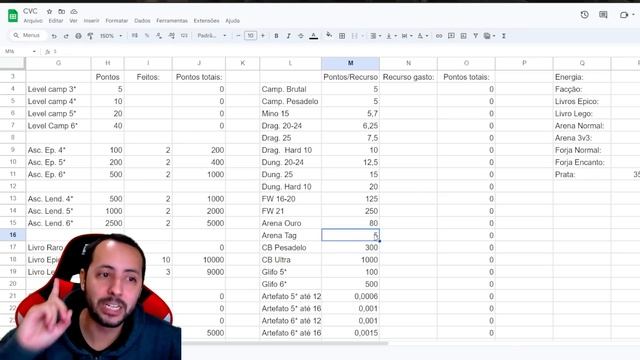Format as percent
This screenshot has width=640, height=360.
point(147,36)
